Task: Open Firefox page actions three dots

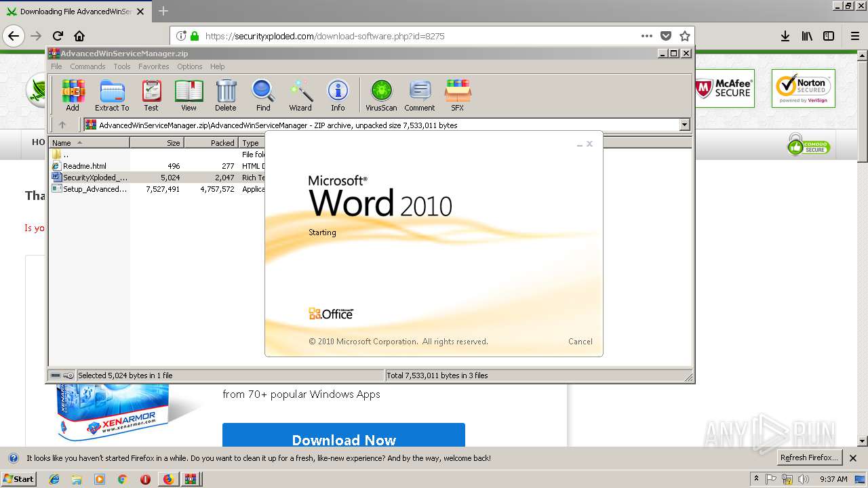Action: [647, 36]
